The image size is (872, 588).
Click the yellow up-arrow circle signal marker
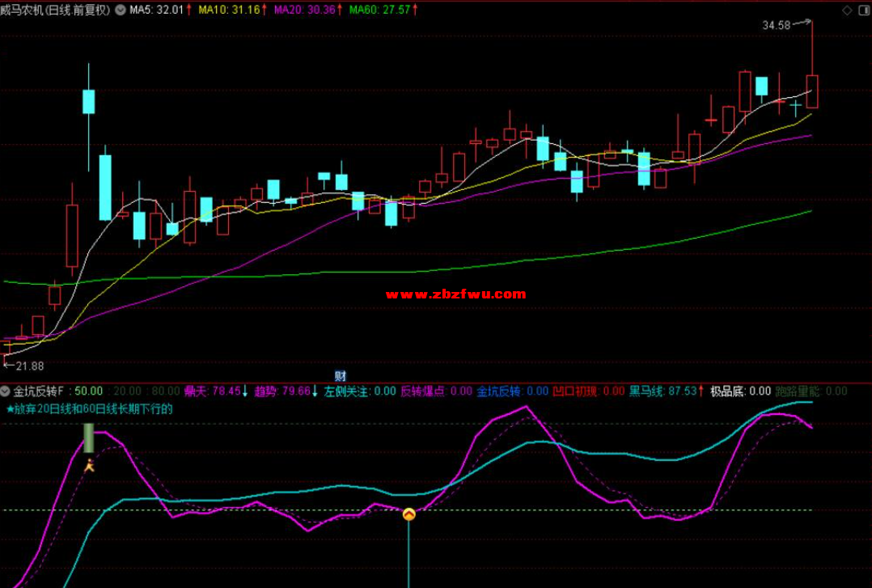(409, 514)
